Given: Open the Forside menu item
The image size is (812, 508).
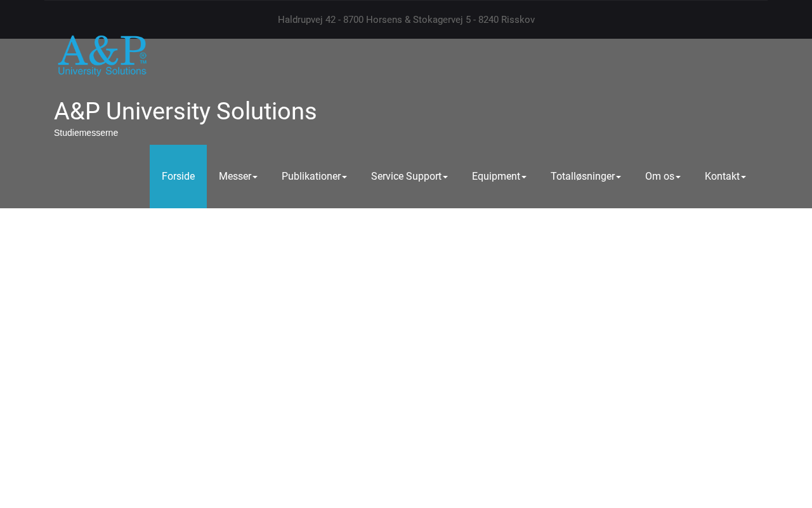Looking at the screenshot, I should 178,177.
